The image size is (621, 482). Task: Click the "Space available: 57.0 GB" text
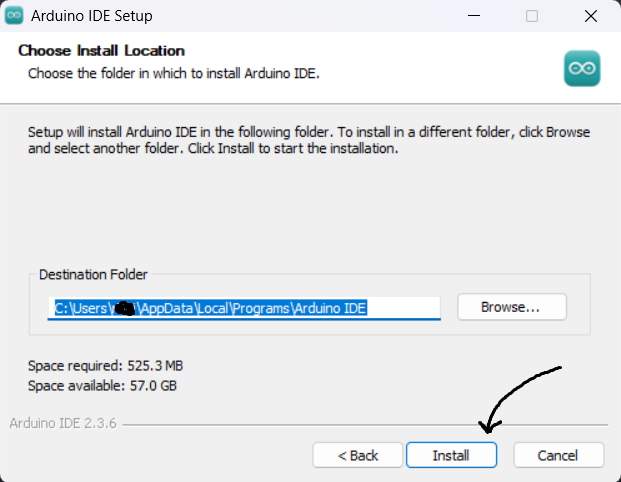103,385
